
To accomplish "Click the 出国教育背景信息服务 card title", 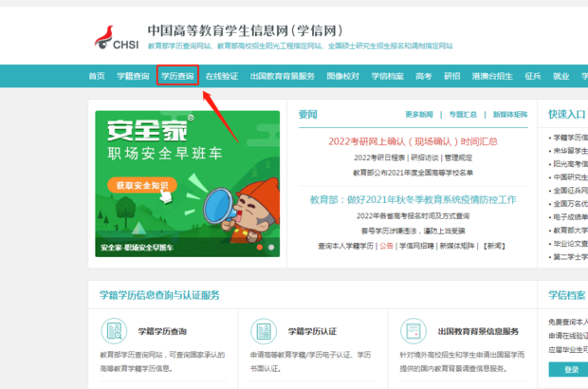I will [478, 331].
